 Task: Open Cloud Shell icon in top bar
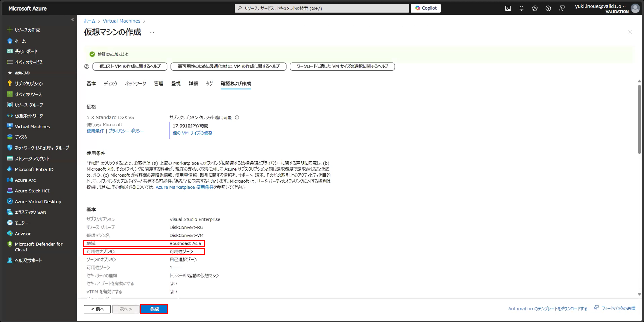(508, 8)
